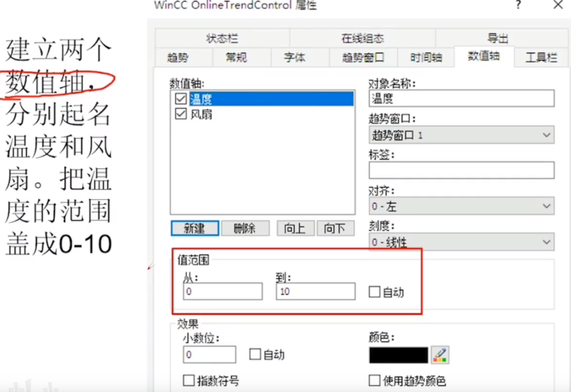This screenshot has height=392, width=571.
Task: Click the dialog help question mark icon
Action: [x=518, y=5]
